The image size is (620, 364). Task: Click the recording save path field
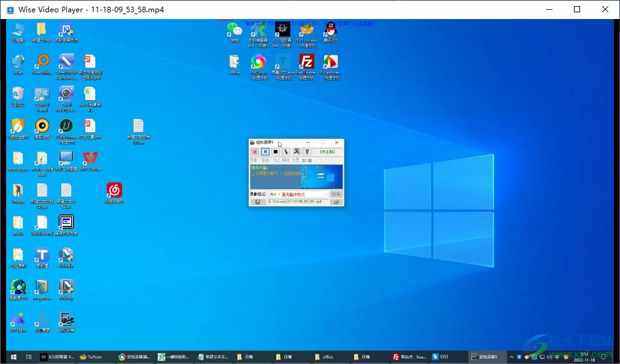tap(296, 201)
